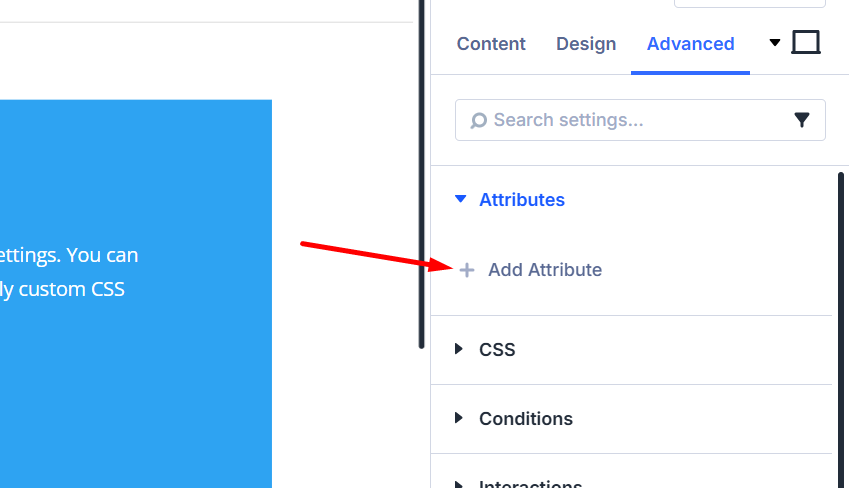Click the magnifier icon in search box
Viewport: 849px width, 488px height.
479,121
